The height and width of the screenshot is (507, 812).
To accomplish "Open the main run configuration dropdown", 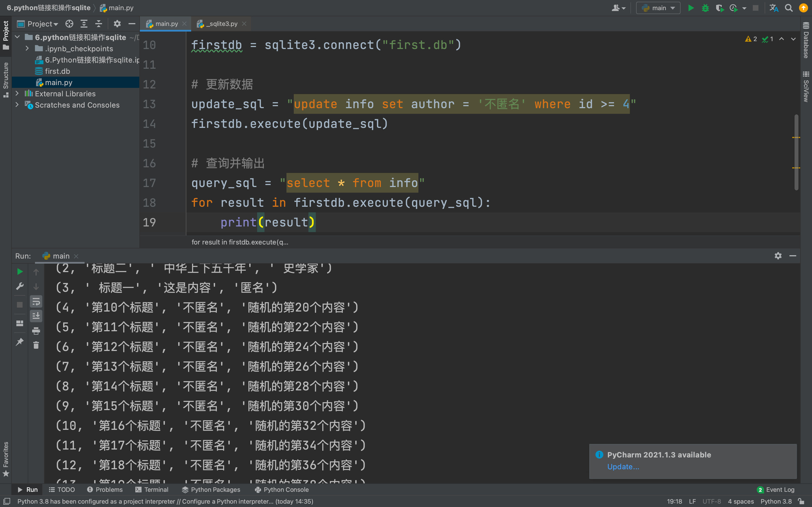I will (x=658, y=8).
